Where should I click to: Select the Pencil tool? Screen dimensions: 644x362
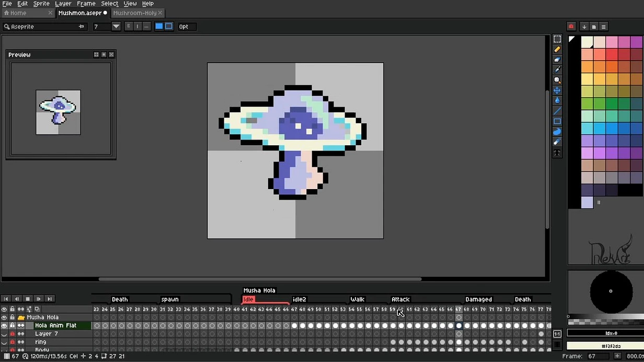pyautogui.click(x=557, y=49)
